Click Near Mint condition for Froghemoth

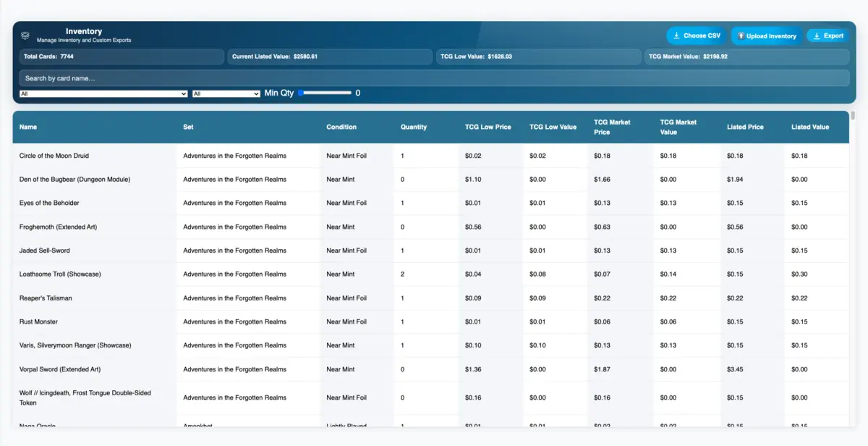[x=341, y=227]
